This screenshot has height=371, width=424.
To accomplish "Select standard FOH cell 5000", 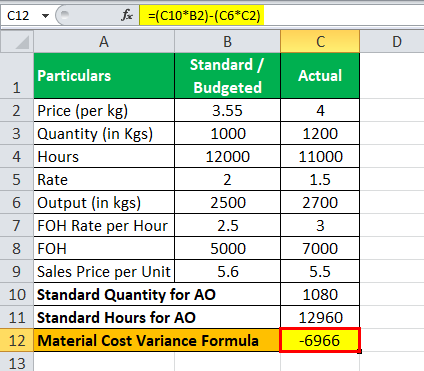I will (x=227, y=248).
